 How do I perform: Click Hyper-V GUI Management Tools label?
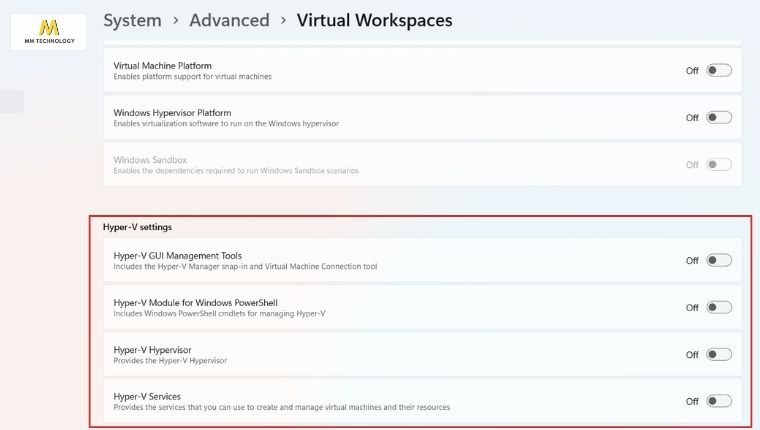coord(177,255)
